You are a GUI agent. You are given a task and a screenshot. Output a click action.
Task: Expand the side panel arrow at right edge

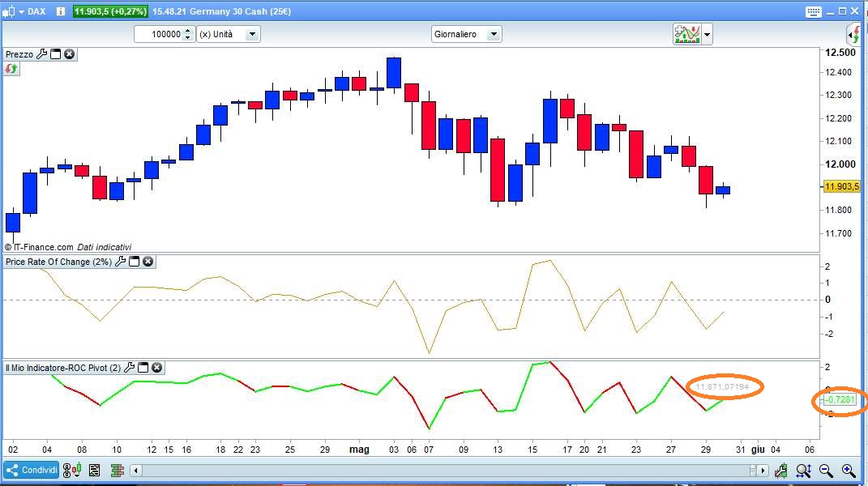[853, 34]
